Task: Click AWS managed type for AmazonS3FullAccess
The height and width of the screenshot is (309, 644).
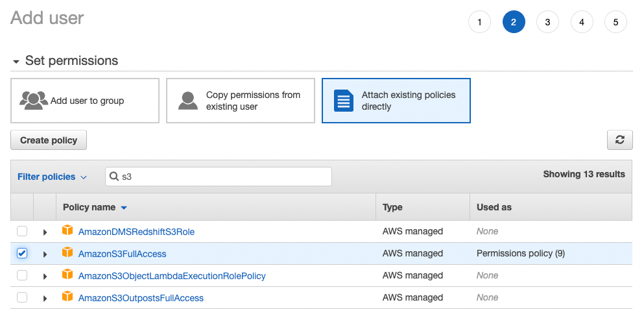Action: tap(412, 254)
